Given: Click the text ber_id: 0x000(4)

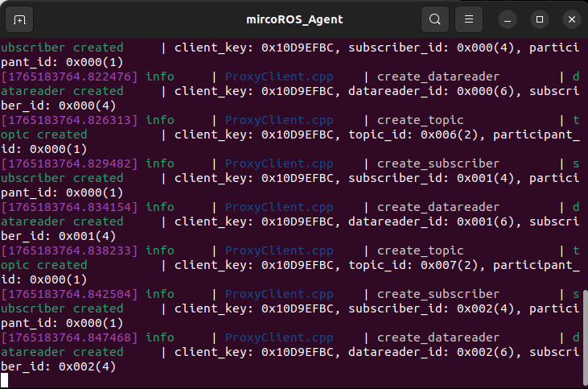Looking at the screenshot, I should [x=59, y=106].
